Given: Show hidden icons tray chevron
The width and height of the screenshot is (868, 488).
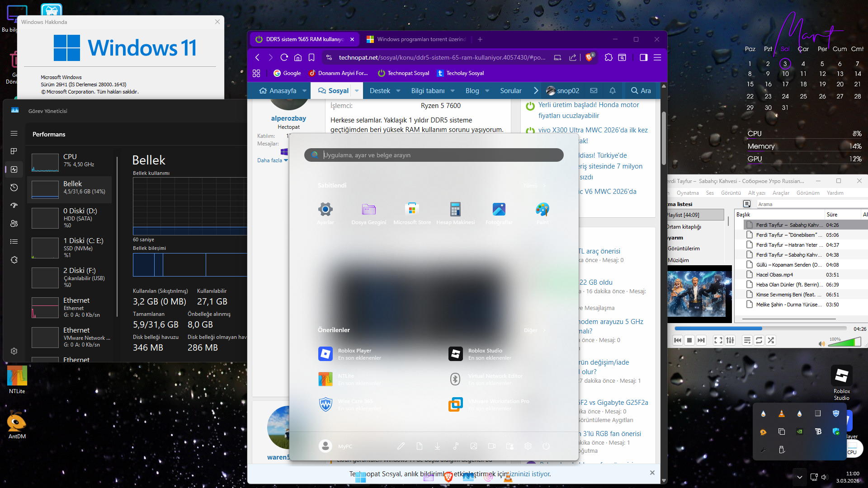Looking at the screenshot, I should click(x=799, y=477).
